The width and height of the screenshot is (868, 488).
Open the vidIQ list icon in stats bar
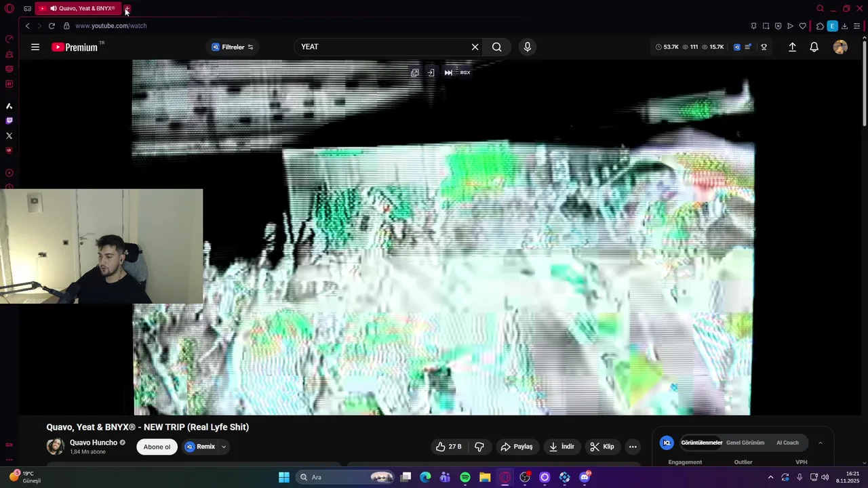tap(748, 47)
